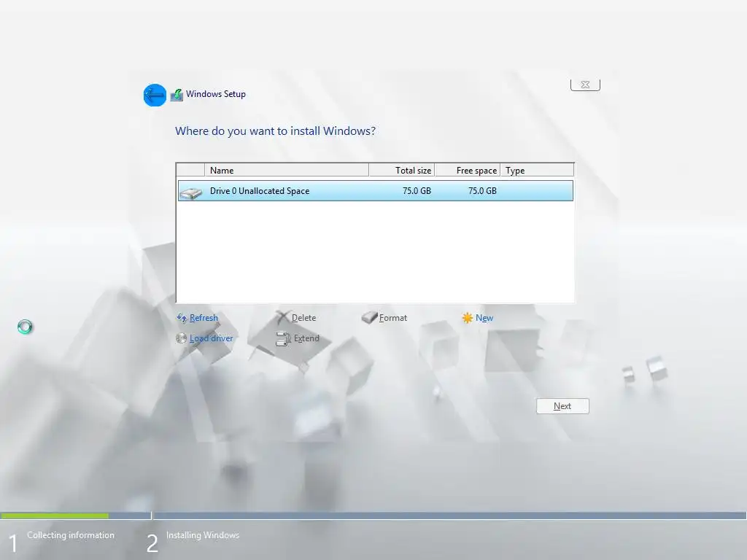Click the hard drive icon for Drive 0
Image resolution: width=747 pixels, height=560 pixels.
point(191,192)
